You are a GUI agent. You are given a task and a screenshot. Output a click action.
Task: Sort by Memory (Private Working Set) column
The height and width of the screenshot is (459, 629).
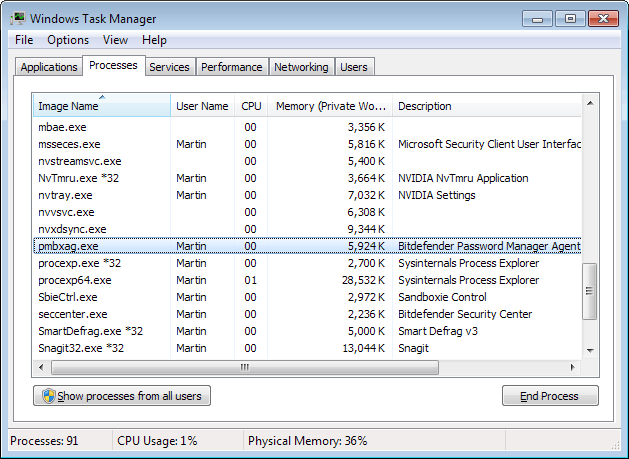pyautogui.click(x=330, y=106)
